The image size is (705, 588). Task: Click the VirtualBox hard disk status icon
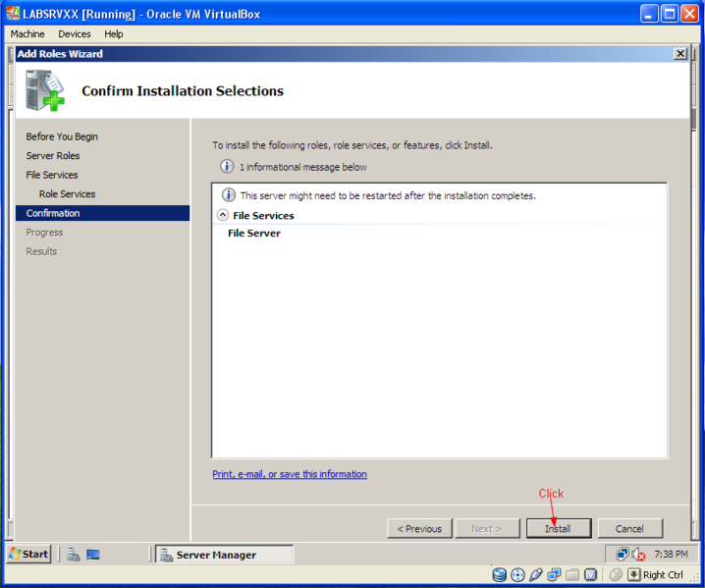click(500, 575)
